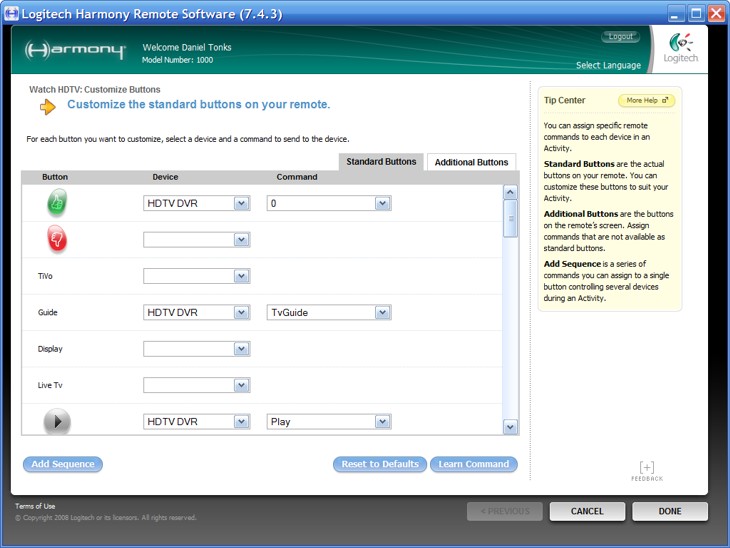Viewport: 730px width, 548px height.
Task: Open Device dropdown for Live Tv row
Action: click(x=196, y=385)
